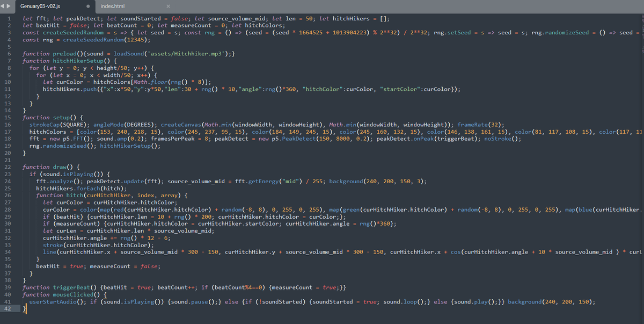Click "sound.play();" on line 41

(476, 301)
